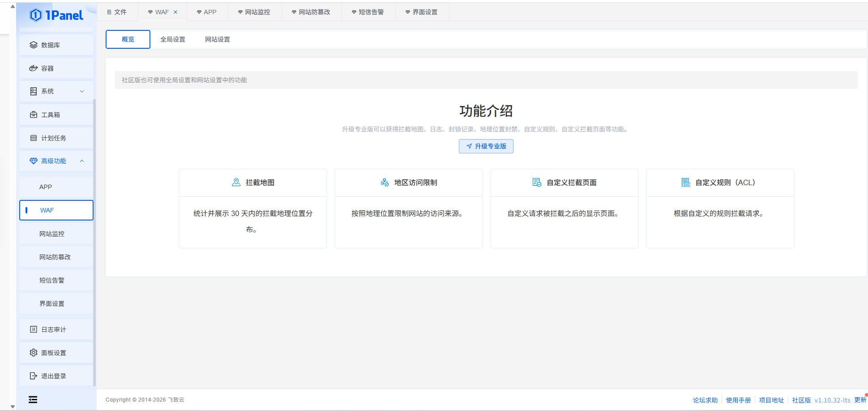Switch to the 全局设置 tab

[x=173, y=39]
